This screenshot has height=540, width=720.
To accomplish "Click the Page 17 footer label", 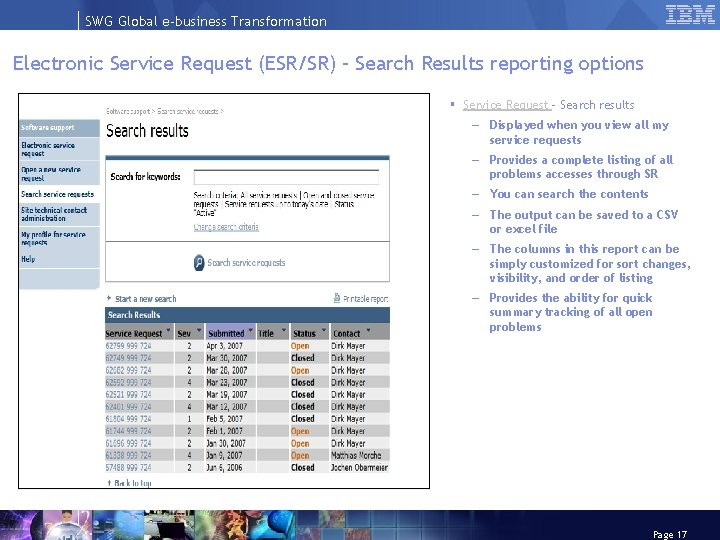I will [670, 534].
